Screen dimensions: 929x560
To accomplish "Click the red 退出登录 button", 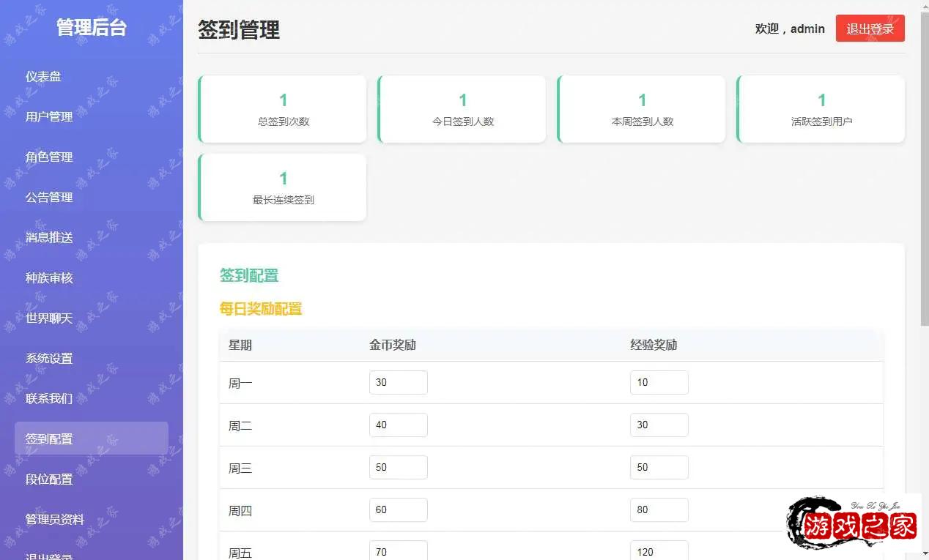I will pyautogui.click(x=870, y=29).
